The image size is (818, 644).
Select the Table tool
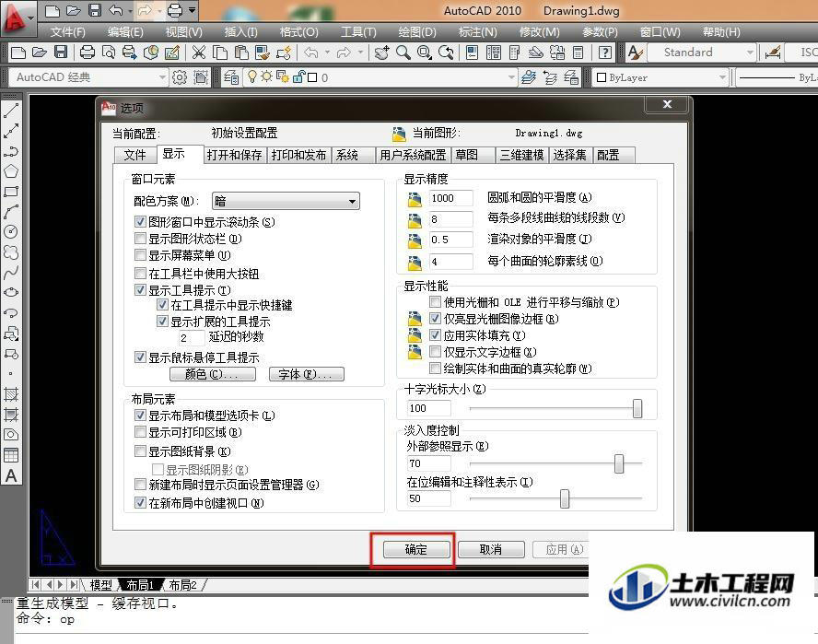[x=11, y=455]
